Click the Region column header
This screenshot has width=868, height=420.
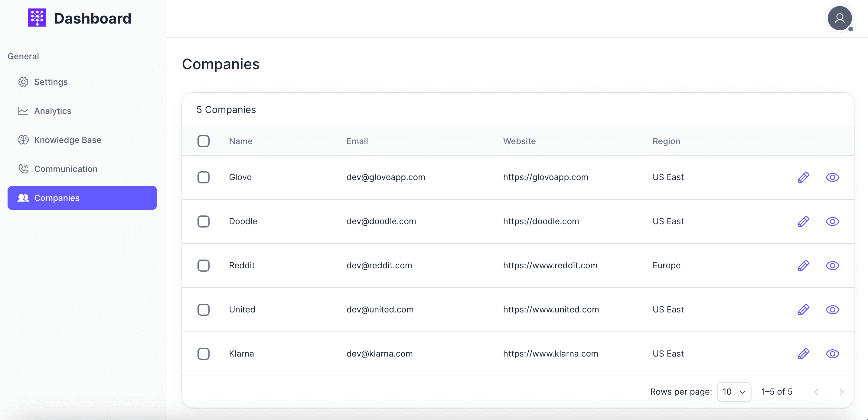click(666, 141)
